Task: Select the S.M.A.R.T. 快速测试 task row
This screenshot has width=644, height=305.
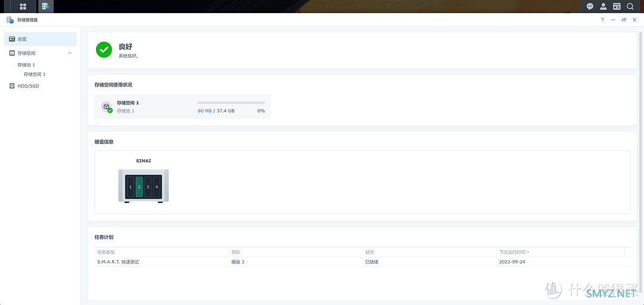Action: coord(363,262)
